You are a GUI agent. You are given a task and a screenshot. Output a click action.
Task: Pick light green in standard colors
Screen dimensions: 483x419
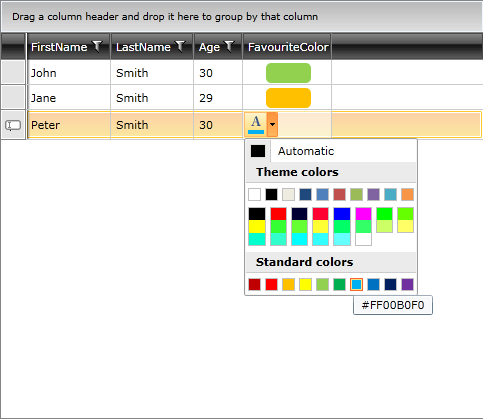tap(322, 284)
